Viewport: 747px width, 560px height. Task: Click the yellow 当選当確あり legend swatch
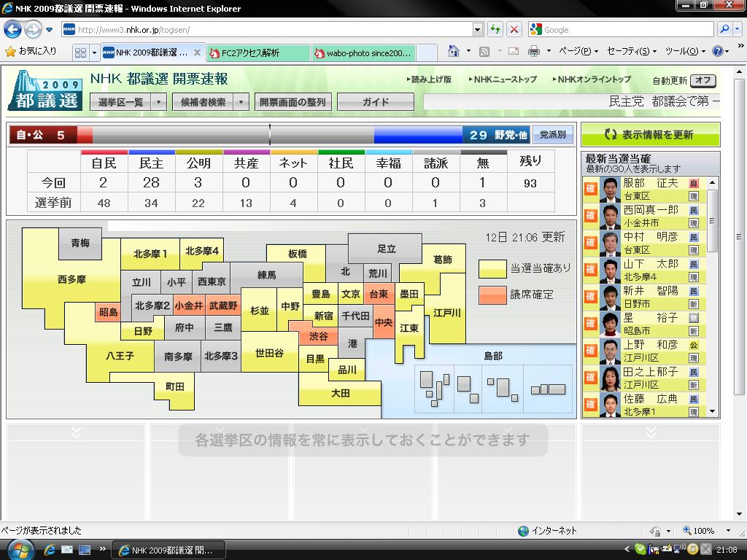click(x=492, y=268)
